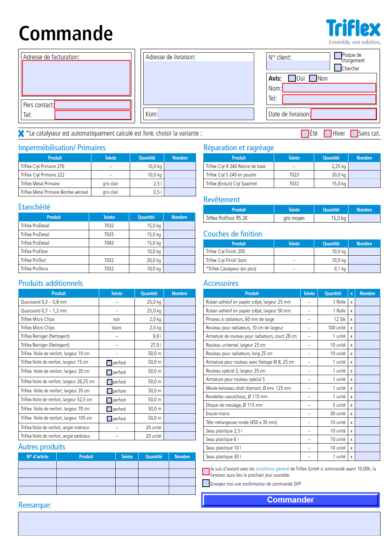The height and width of the screenshot is (539, 392).
Task: Click the Remarque text area
Action: click(x=199, y=524)
